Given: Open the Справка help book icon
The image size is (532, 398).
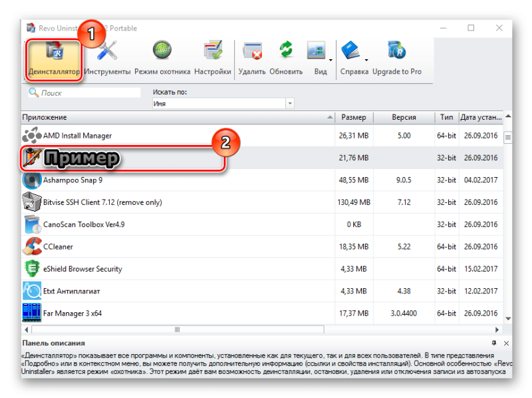Looking at the screenshot, I should (x=351, y=51).
